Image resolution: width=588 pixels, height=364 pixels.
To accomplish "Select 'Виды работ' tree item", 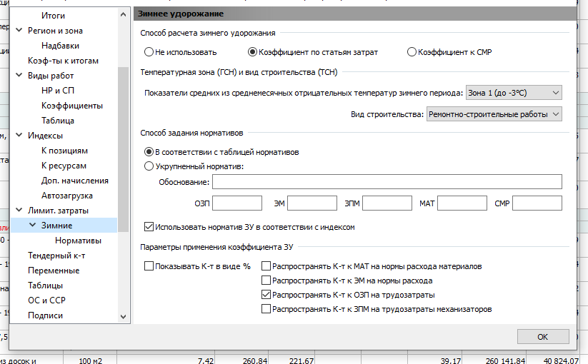I will [51, 75].
